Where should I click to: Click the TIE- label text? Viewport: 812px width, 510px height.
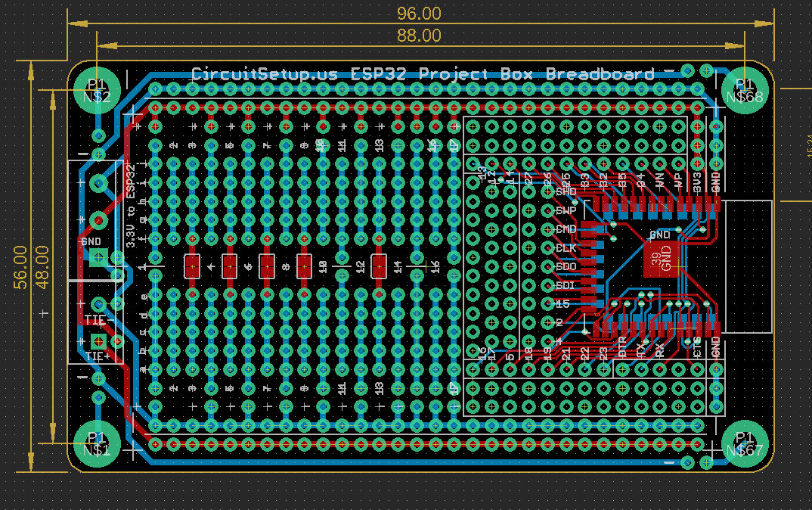click(x=98, y=322)
